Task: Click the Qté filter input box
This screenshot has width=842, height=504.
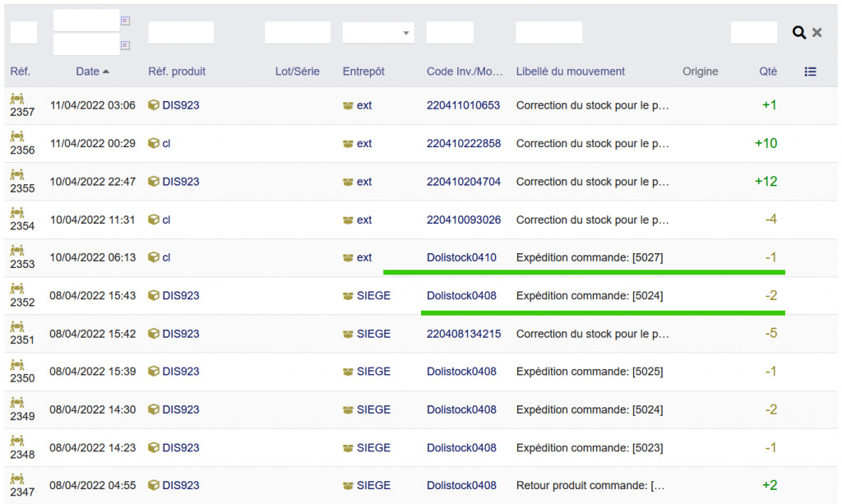Action: pyautogui.click(x=753, y=33)
